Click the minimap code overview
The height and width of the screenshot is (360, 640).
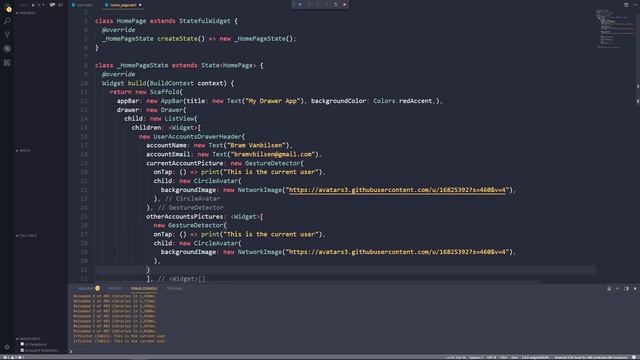coord(615,29)
